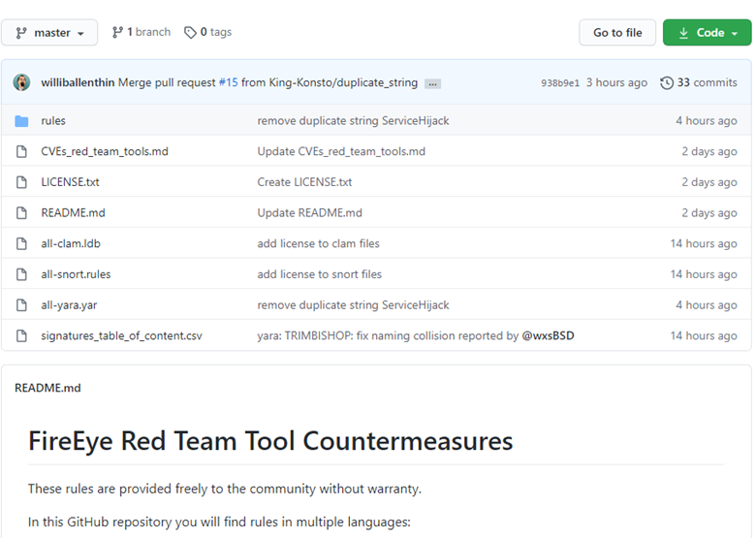Click the file icon for README.md row
The width and height of the screenshot is (756, 538).
[x=21, y=212]
